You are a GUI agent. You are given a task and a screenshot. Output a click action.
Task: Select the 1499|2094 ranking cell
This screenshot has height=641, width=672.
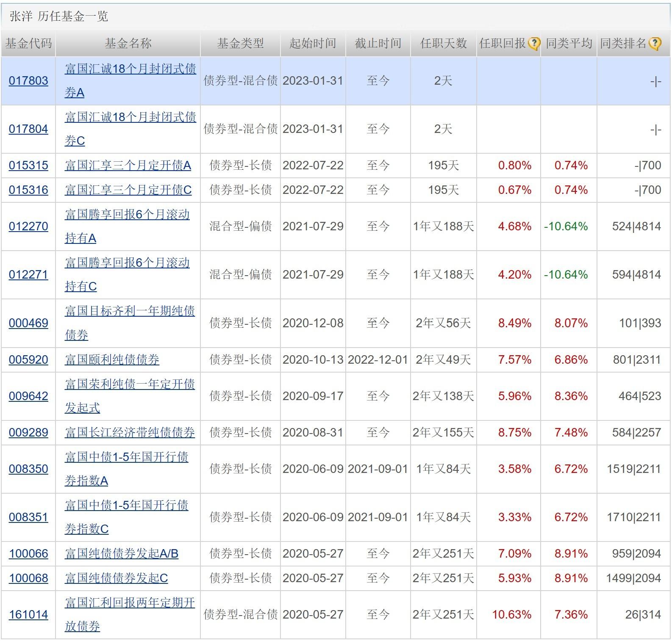tap(634, 578)
